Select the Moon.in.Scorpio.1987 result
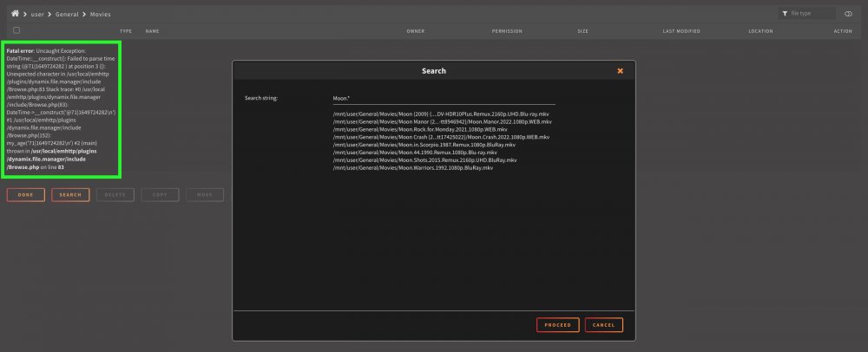The height and width of the screenshot is (352, 868). (424, 145)
